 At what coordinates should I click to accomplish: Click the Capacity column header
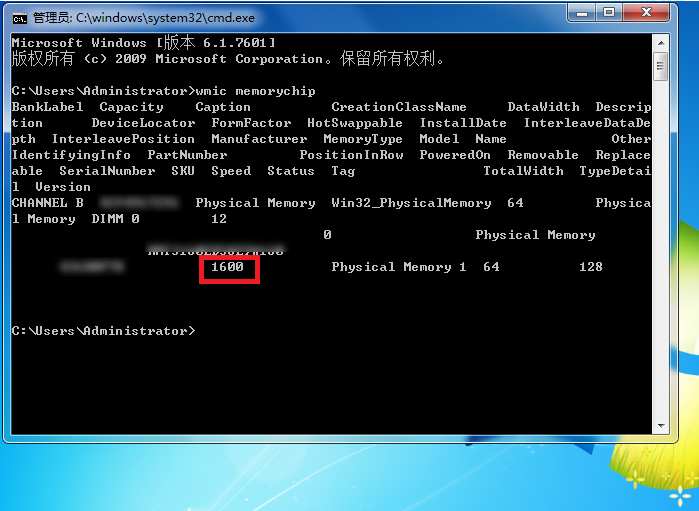click(131, 107)
